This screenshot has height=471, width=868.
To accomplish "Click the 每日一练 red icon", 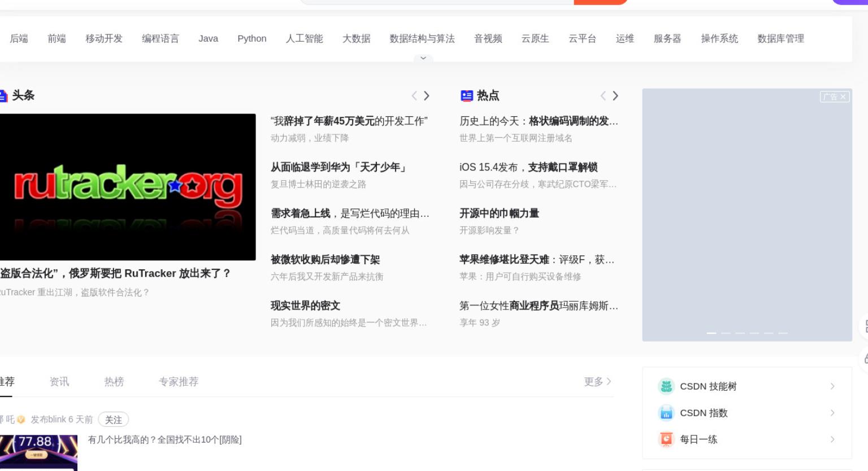I will [x=667, y=439].
